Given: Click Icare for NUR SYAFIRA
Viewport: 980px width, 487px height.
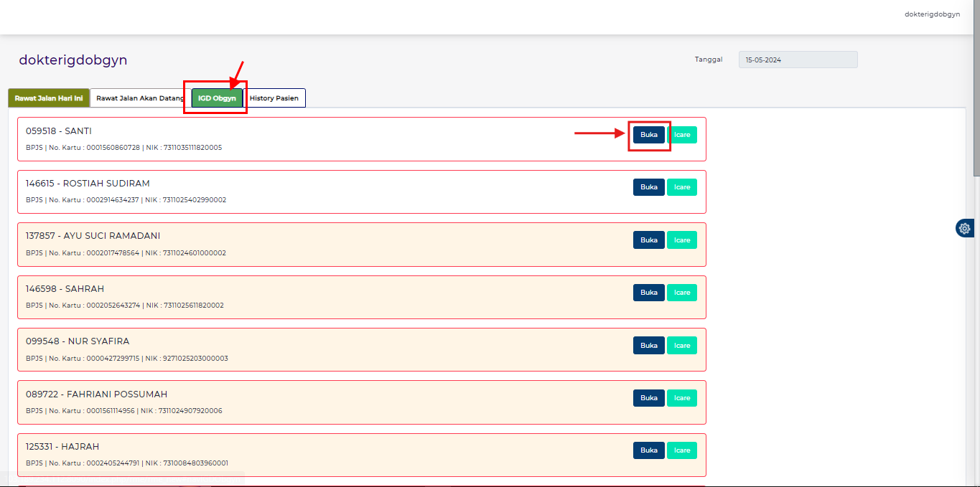Looking at the screenshot, I should [x=682, y=346].
